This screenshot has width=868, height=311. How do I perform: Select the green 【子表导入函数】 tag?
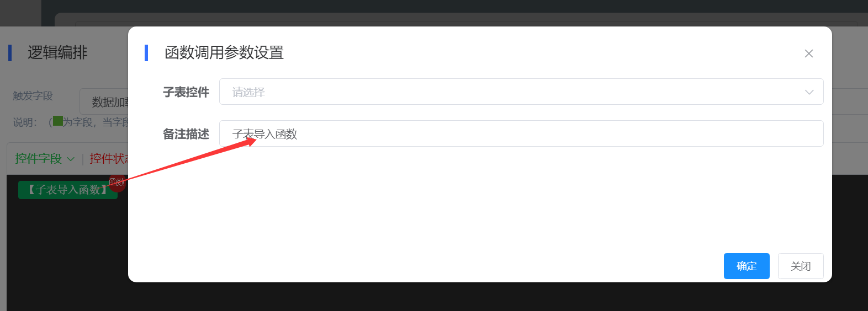pyautogui.click(x=66, y=190)
